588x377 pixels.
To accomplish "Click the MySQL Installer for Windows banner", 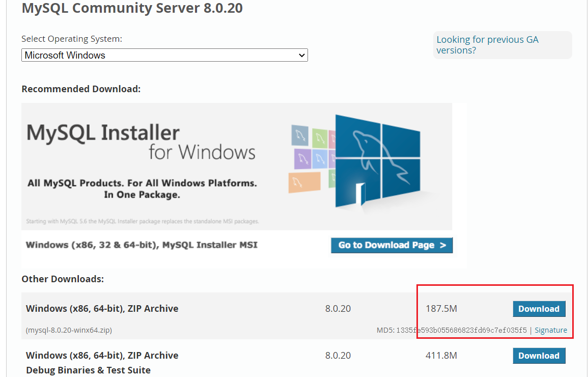I will (237, 167).
